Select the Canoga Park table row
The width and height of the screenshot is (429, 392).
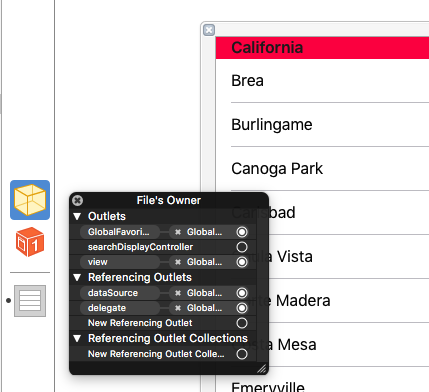322,169
